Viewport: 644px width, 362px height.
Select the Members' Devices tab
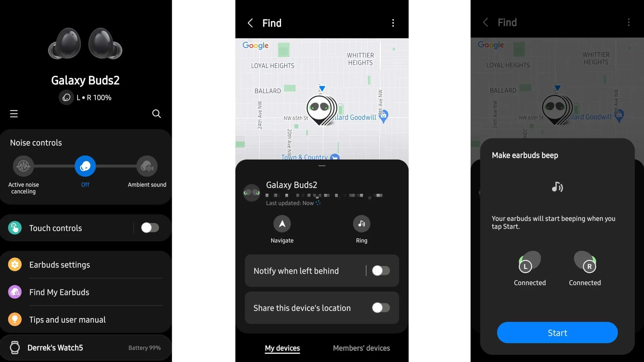click(x=361, y=347)
